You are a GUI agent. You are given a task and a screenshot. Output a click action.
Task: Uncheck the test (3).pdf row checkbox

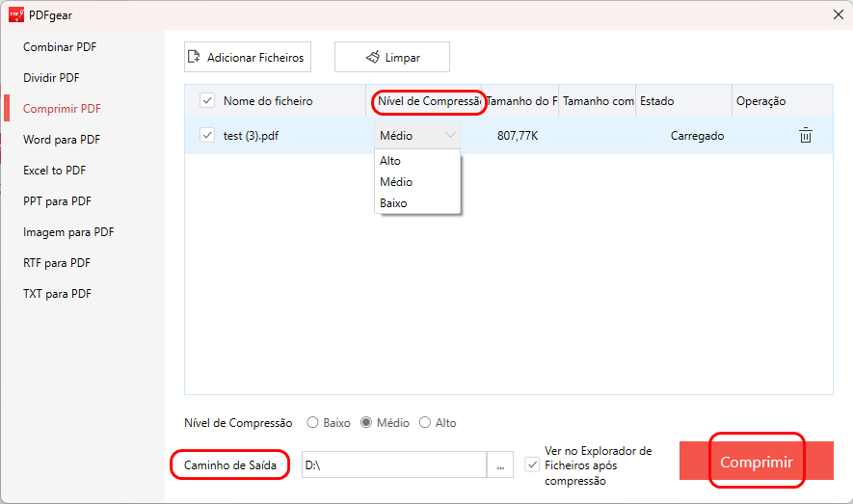207,135
